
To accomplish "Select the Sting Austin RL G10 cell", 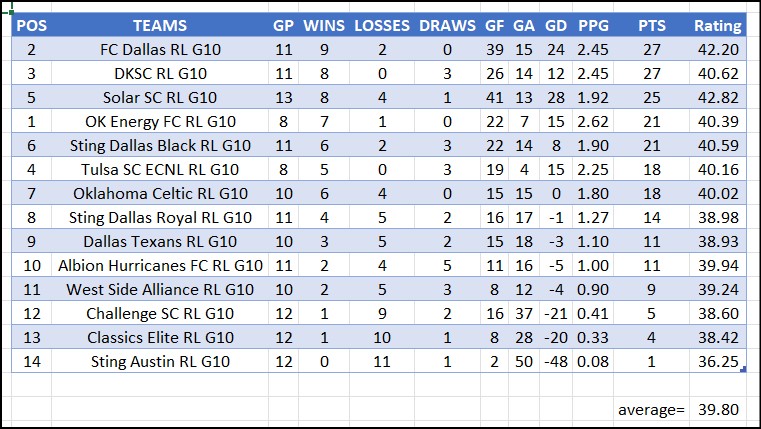I will [159, 361].
